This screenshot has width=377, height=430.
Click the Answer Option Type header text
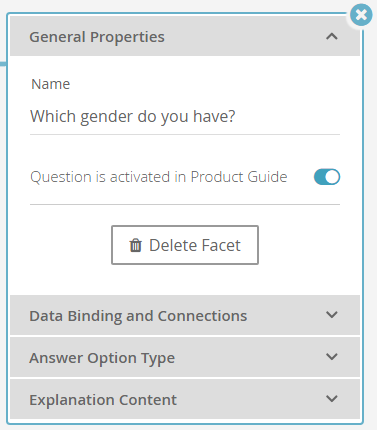102,358
